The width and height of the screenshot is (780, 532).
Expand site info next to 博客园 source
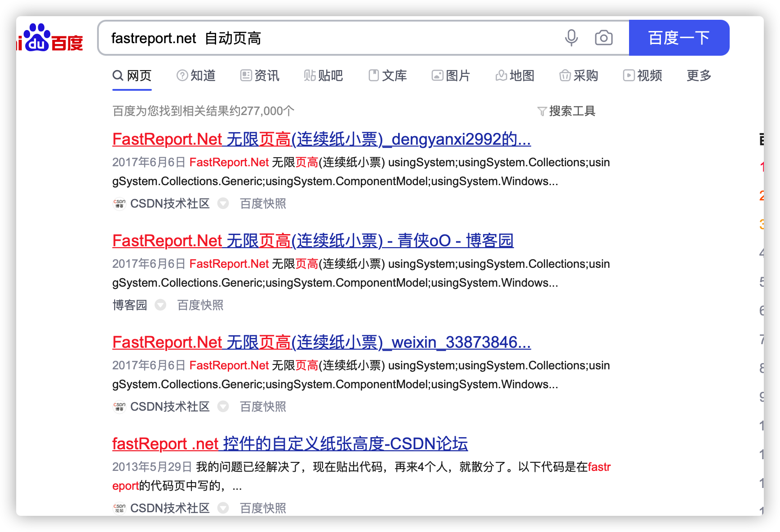(x=160, y=305)
